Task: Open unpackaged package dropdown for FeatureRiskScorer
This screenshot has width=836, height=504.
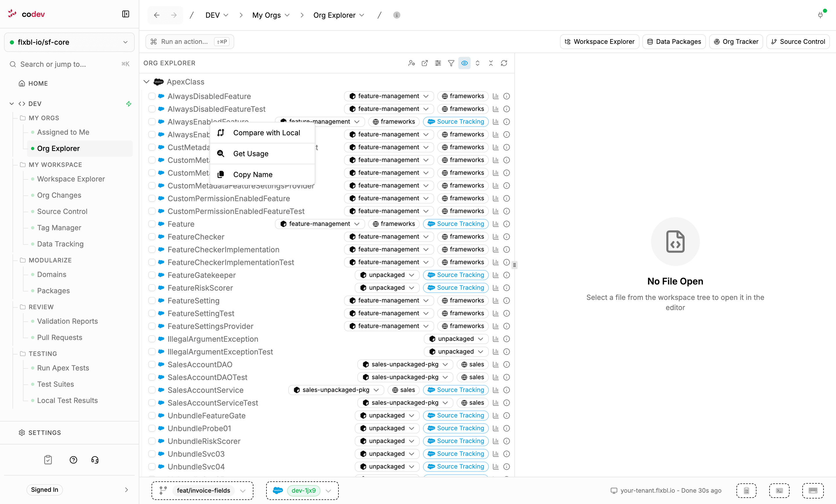Action: pyautogui.click(x=387, y=288)
